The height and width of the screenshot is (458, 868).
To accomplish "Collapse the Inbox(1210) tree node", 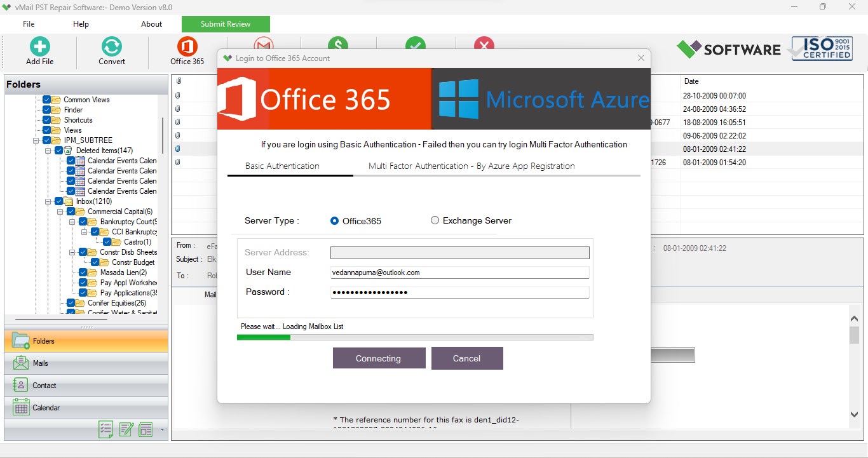I will pyautogui.click(x=48, y=201).
